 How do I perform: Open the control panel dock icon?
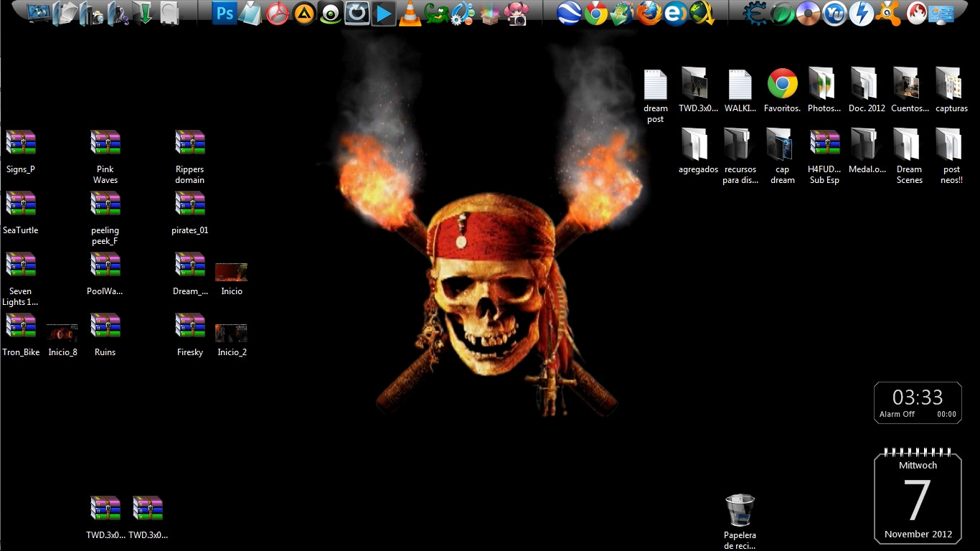click(x=943, y=14)
